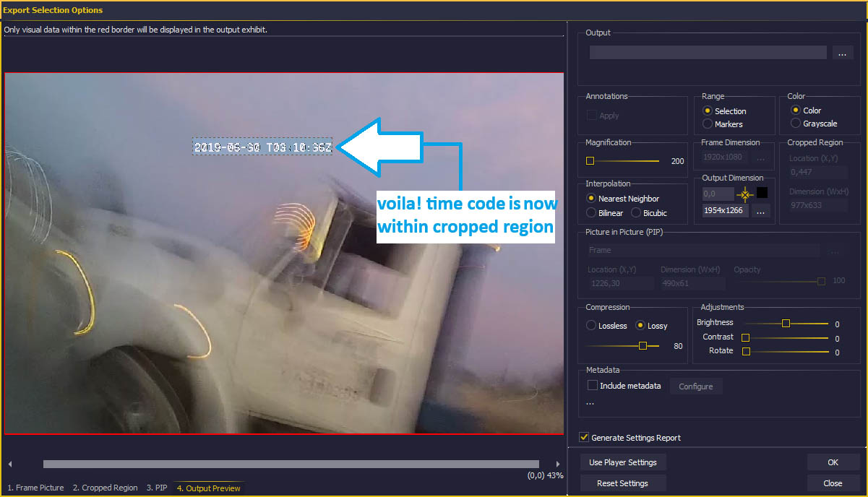Confirm with the OK button
Viewport: 868px width, 497px height.
pos(833,462)
